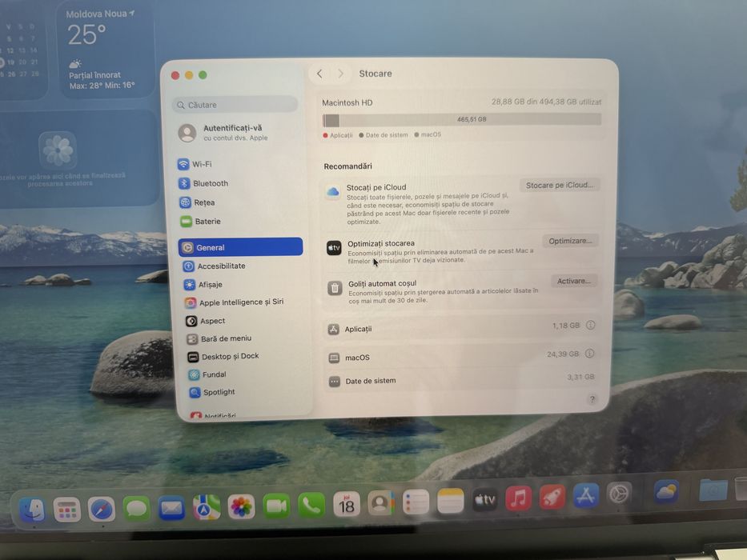Image resolution: width=747 pixels, height=560 pixels.
Task: Select the macOS storage category row
Action: pyautogui.click(x=460, y=356)
